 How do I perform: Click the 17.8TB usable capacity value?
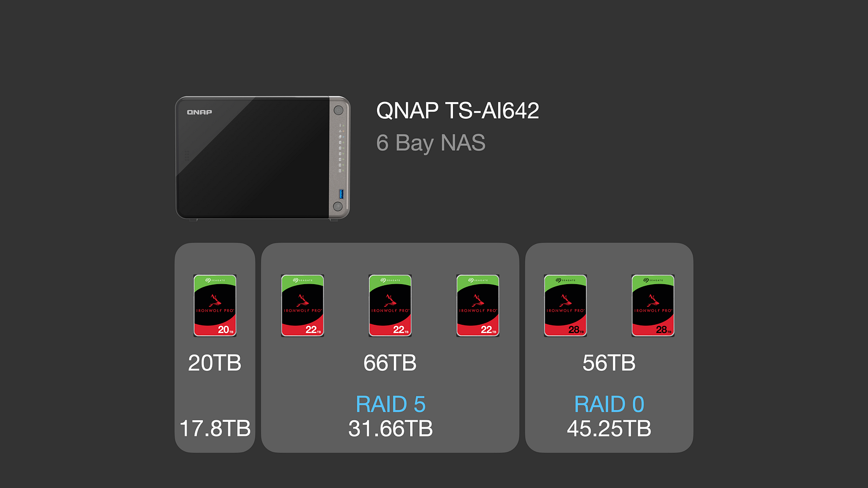(x=215, y=429)
